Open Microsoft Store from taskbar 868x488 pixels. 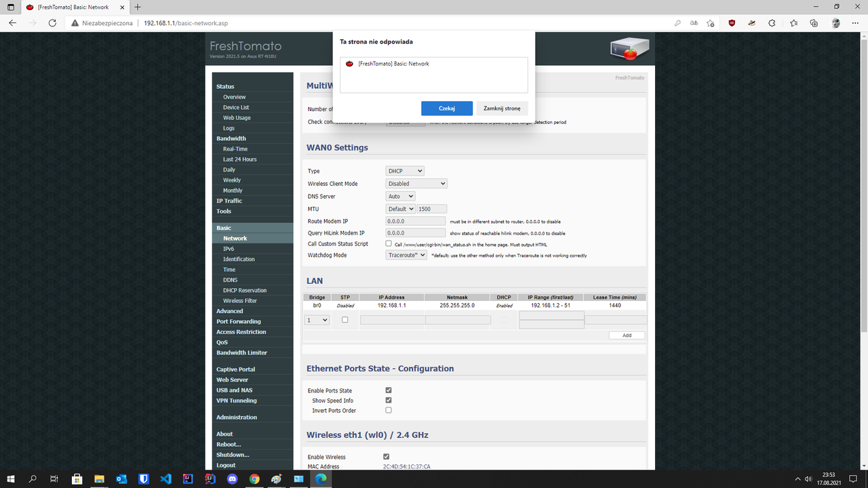(x=77, y=479)
